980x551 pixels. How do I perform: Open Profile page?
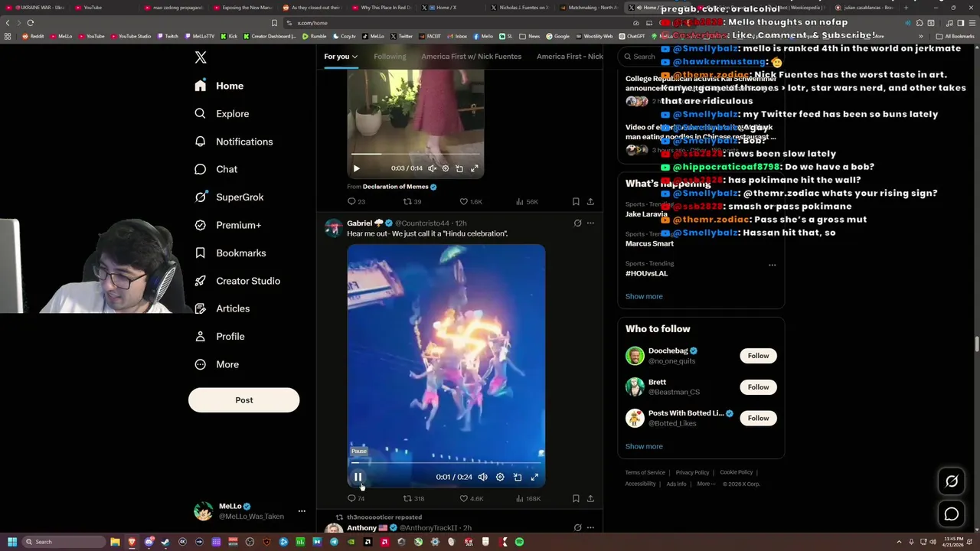pos(220,336)
